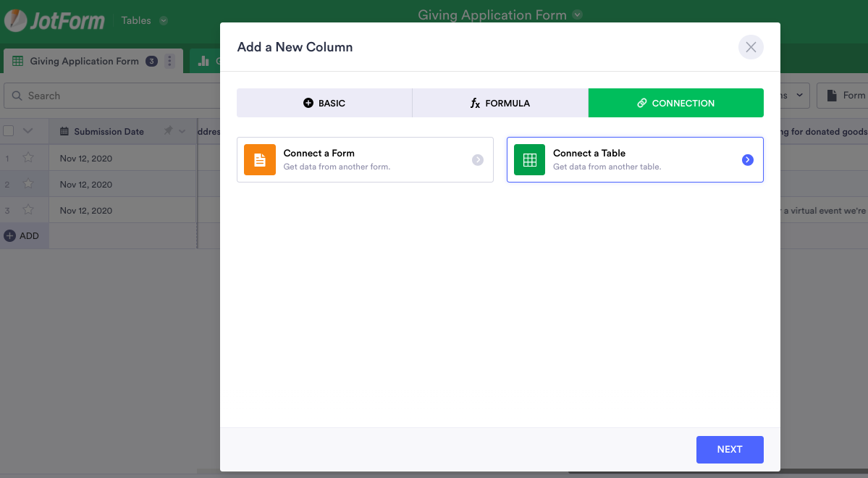Click the green Connect a Table icon

529,159
